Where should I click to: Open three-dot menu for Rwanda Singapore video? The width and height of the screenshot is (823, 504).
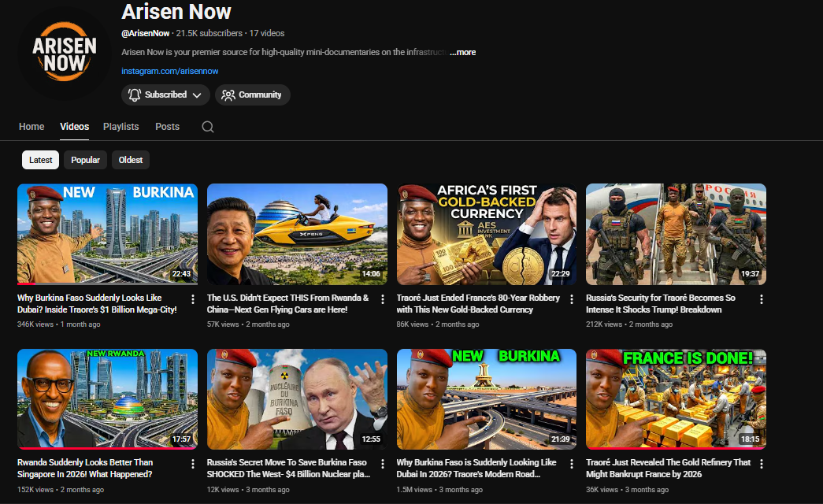point(193,464)
